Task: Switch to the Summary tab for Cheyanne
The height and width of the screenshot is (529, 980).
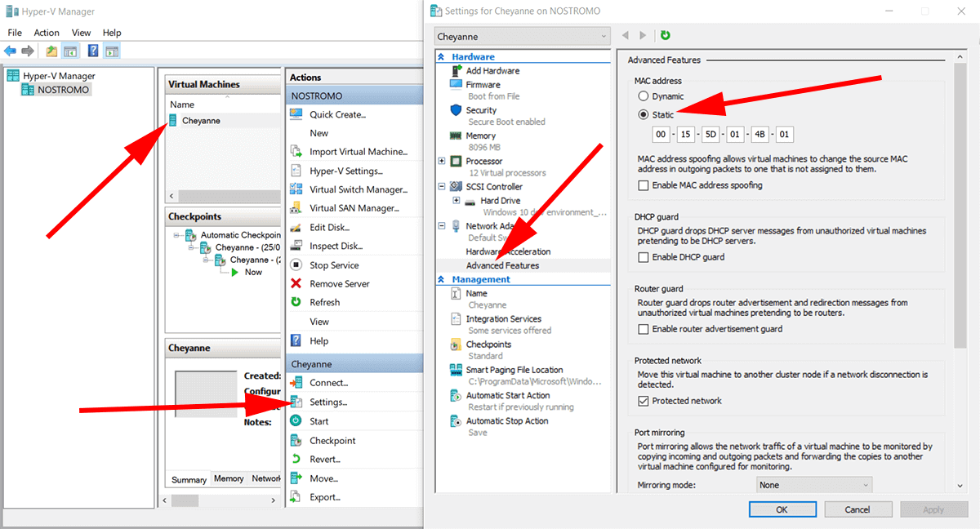Action: click(189, 480)
